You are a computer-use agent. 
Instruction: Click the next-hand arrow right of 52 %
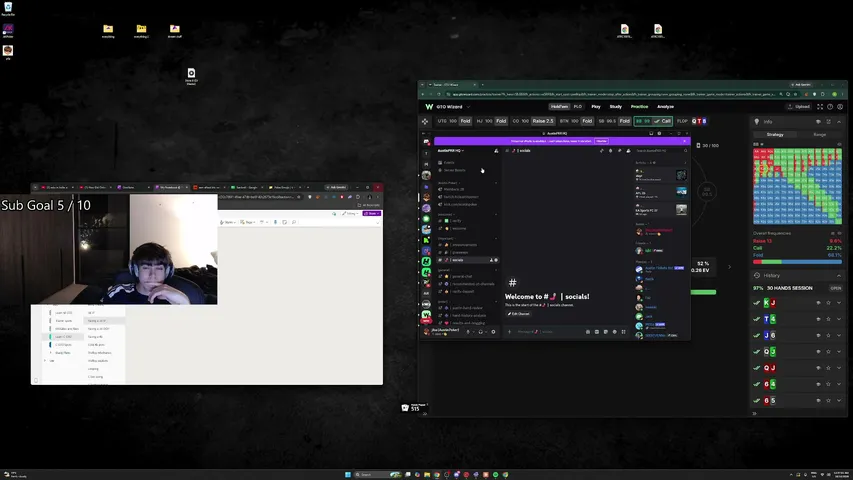click(x=730, y=267)
